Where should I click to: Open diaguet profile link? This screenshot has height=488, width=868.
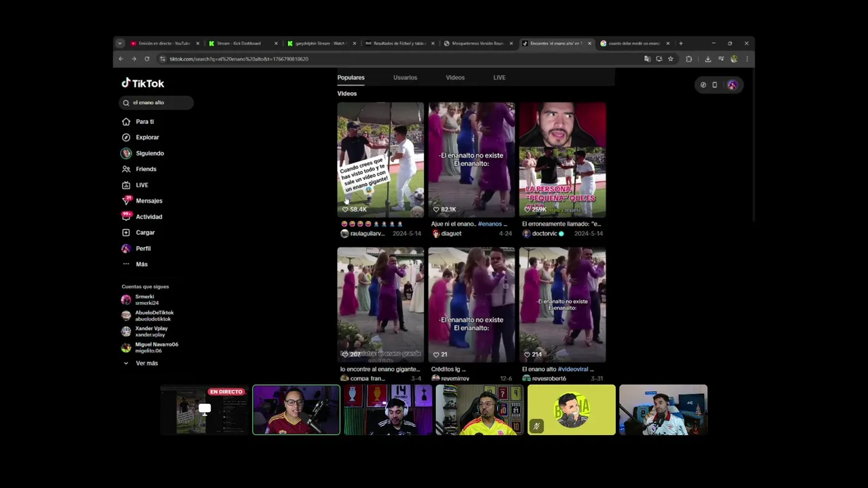pyautogui.click(x=451, y=233)
